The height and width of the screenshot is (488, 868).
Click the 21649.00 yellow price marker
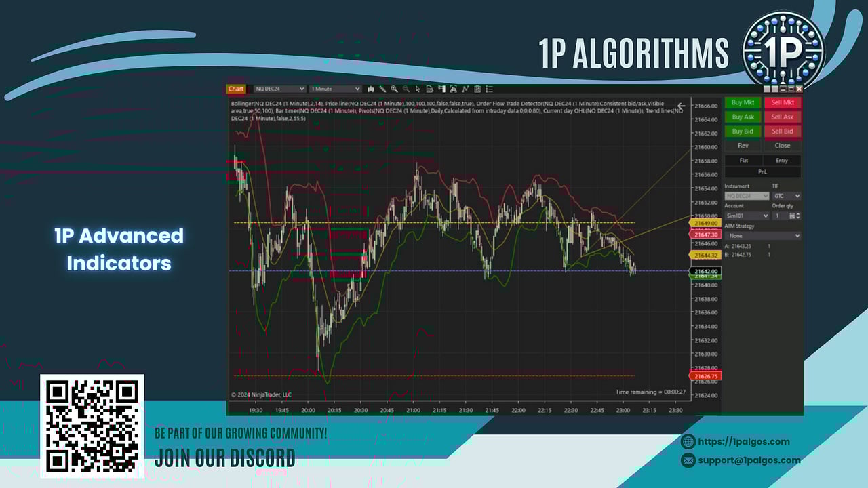coord(704,222)
